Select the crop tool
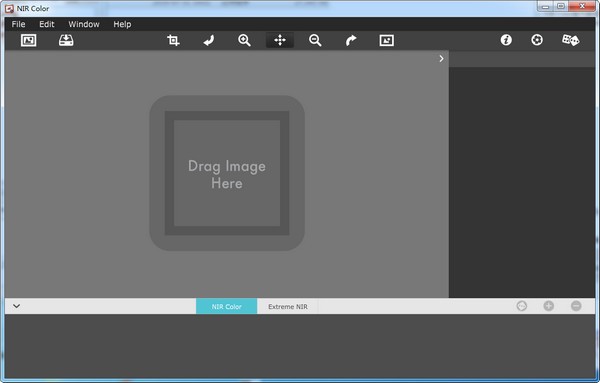This screenshot has width=600, height=383. 173,40
